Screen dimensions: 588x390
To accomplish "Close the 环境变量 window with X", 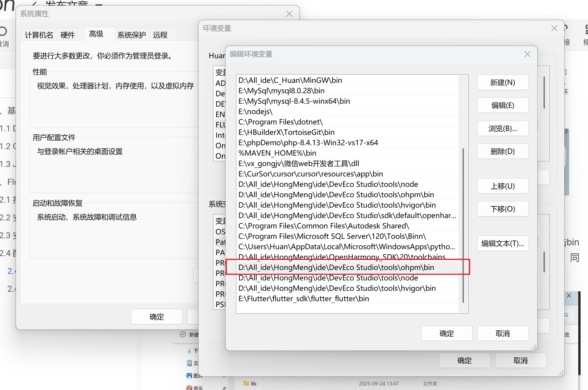I will (554, 28).
